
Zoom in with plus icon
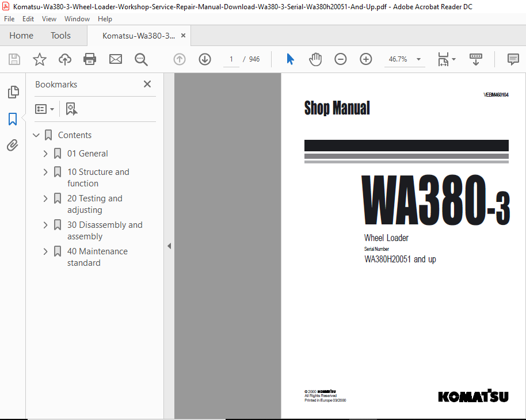coord(365,59)
